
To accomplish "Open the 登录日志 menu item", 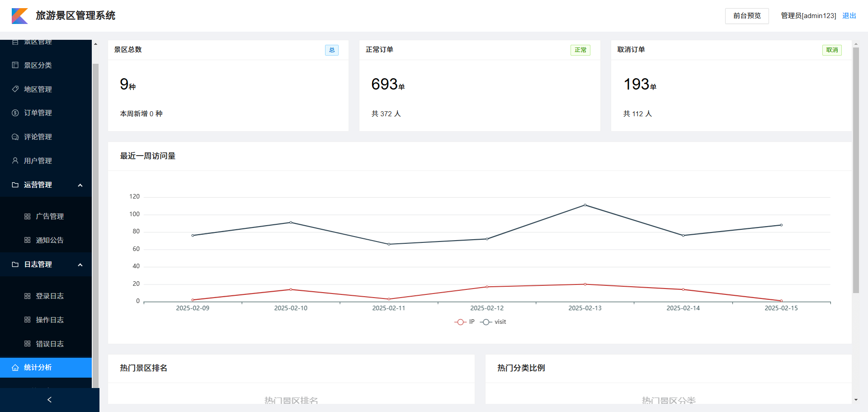I will tap(50, 296).
